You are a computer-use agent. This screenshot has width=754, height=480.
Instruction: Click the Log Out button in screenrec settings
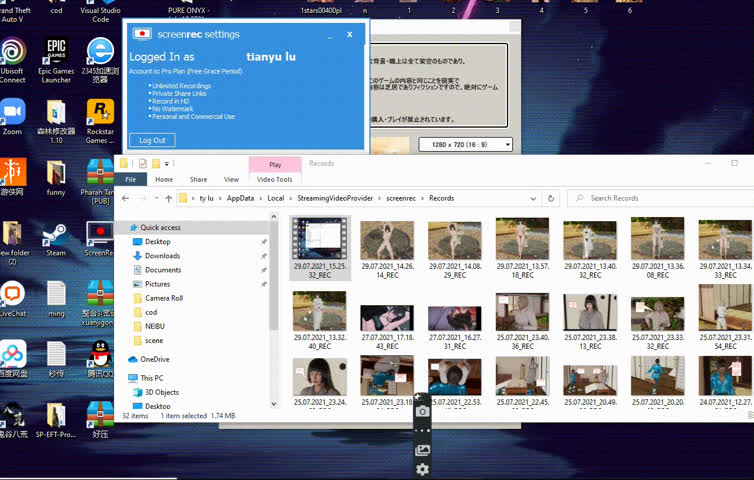coord(152,140)
